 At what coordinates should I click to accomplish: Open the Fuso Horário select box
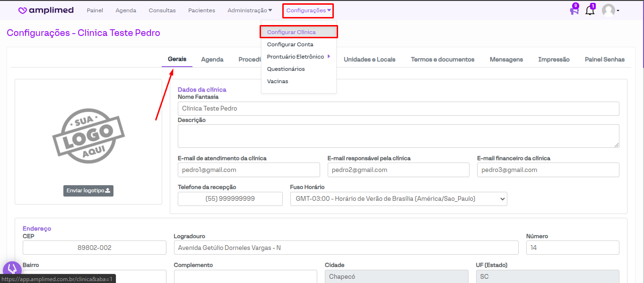click(398, 199)
